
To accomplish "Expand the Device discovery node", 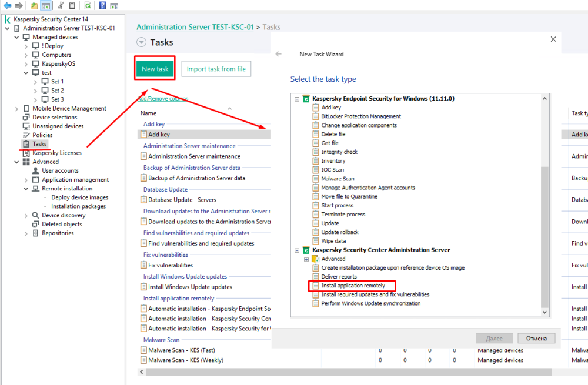I will 26,216.
